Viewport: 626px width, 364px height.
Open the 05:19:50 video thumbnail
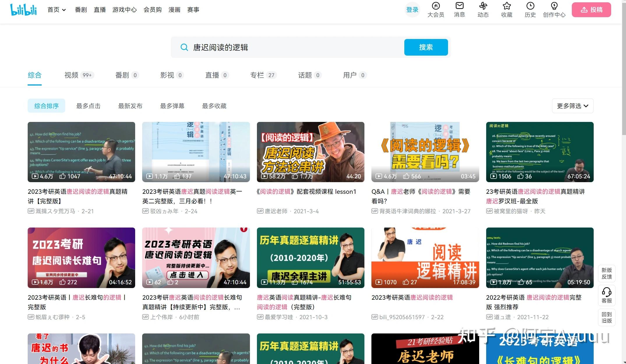(x=540, y=258)
